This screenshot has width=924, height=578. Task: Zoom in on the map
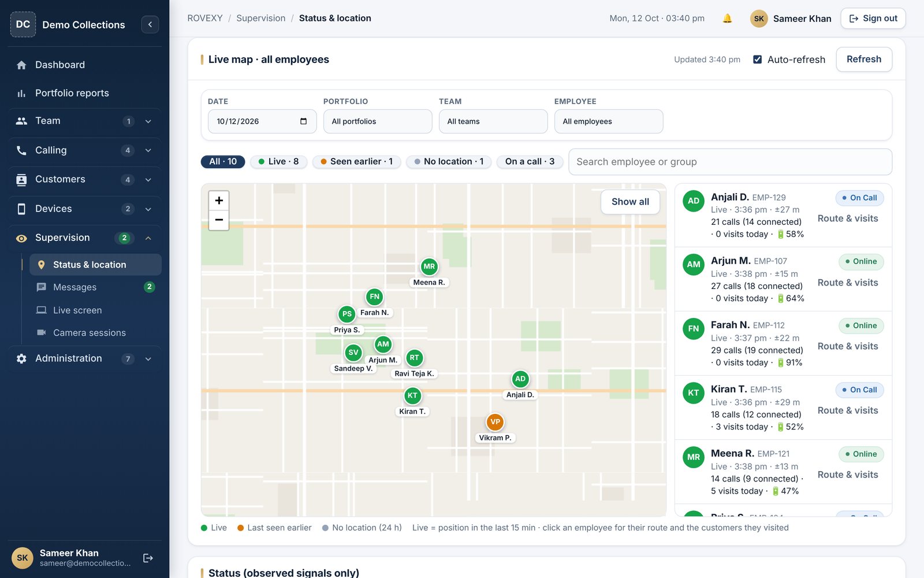tap(219, 201)
